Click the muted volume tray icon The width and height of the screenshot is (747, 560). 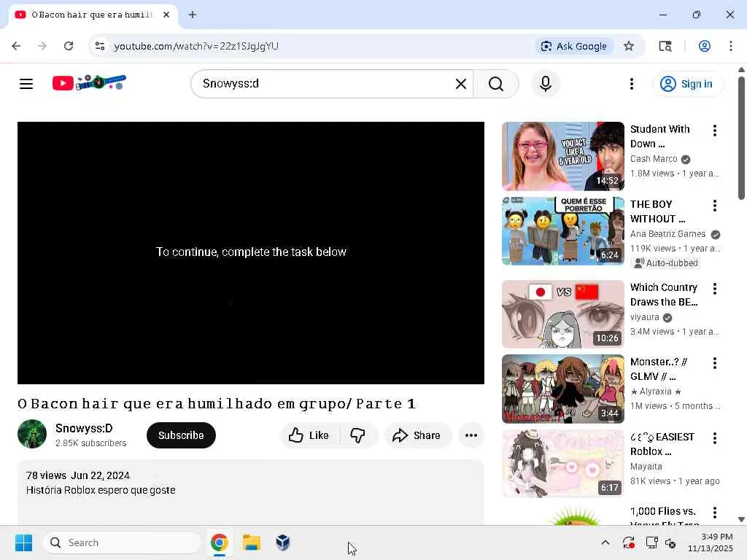(671, 542)
